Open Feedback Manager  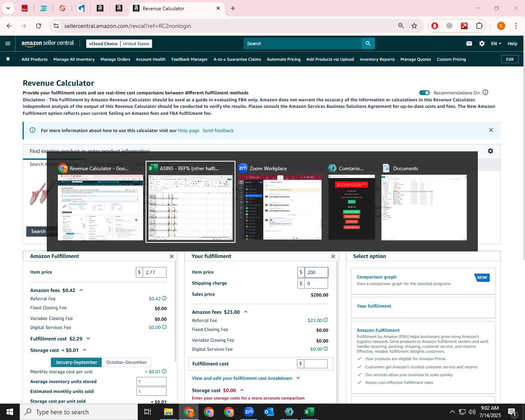189,59
